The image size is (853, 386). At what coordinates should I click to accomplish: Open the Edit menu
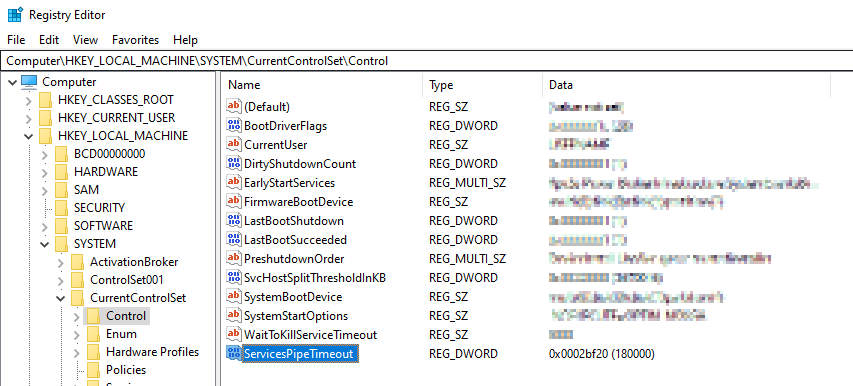pos(49,40)
